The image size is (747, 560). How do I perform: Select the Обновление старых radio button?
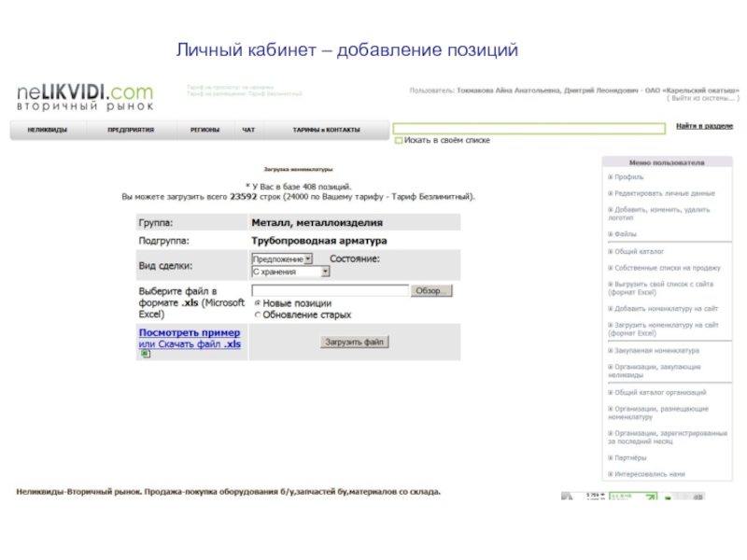pos(258,315)
